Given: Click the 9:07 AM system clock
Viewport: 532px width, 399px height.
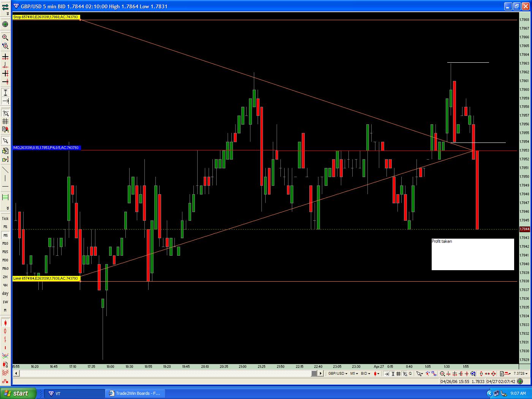Looking at the screenshot, I should (518, 393).
